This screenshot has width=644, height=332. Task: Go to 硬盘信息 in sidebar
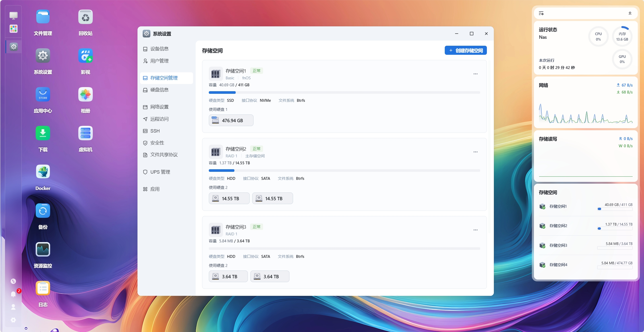(159, 90)
